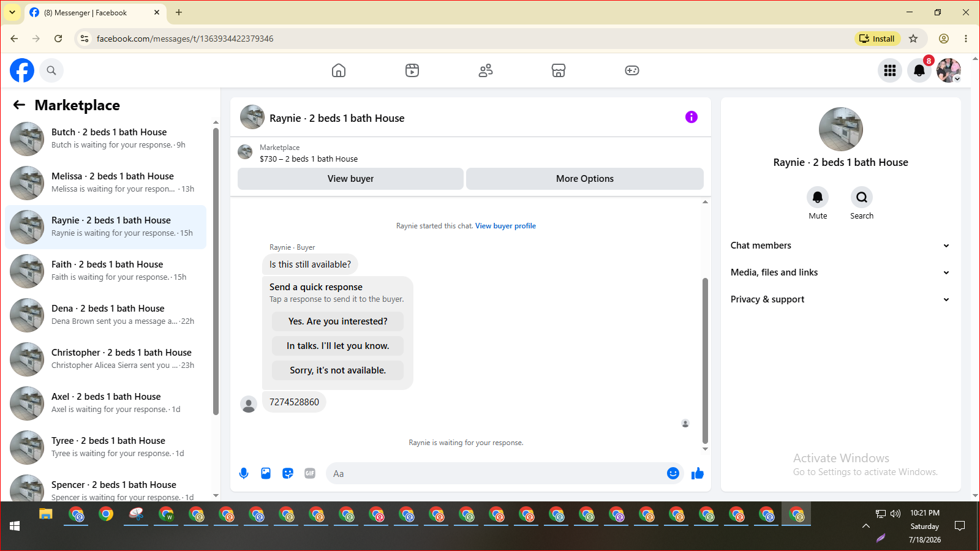
Task: Click the chat list vertical scrollbar
Action: tap(216, 271)
